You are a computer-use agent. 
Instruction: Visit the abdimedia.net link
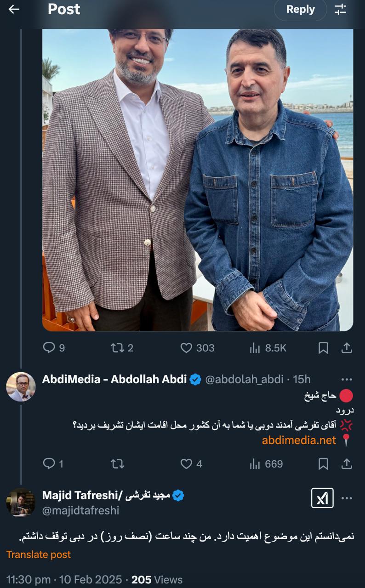pos(299,440)
